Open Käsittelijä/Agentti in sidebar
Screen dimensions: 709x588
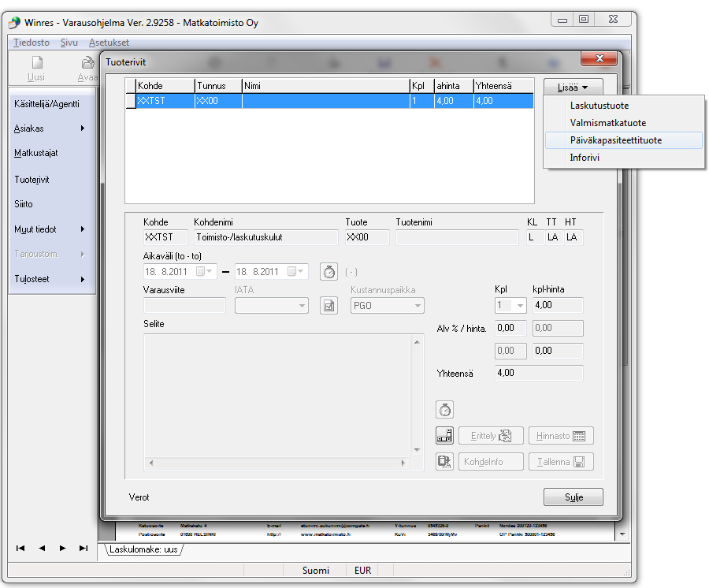46,104
